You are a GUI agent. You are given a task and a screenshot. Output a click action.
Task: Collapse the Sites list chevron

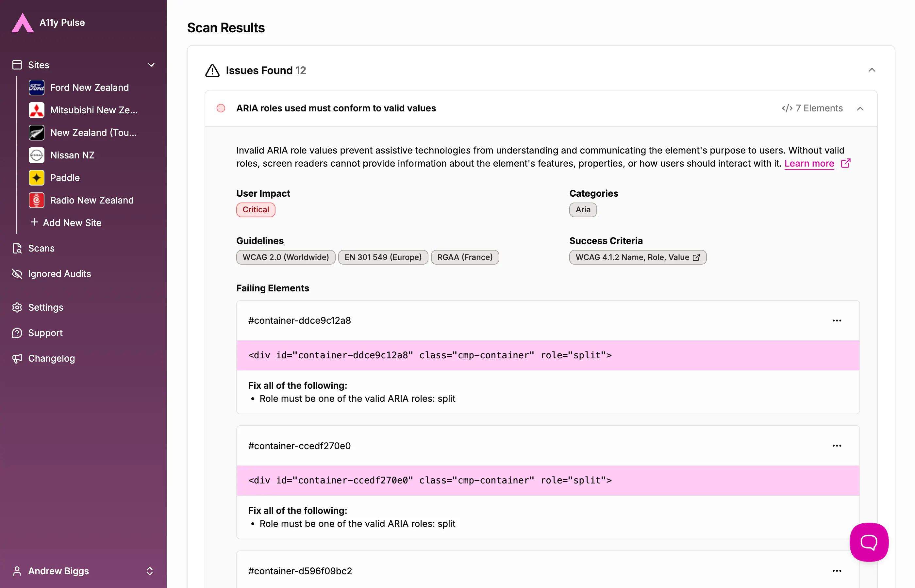point(151,65)
